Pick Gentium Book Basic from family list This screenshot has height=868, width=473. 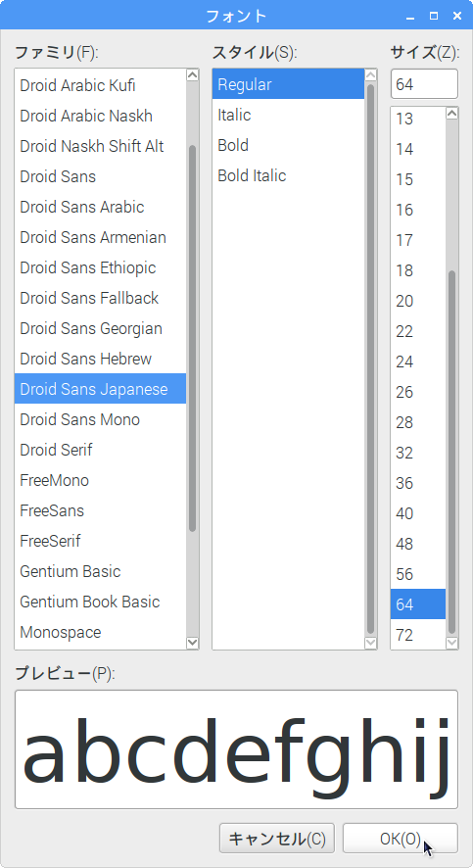point(100,602)
